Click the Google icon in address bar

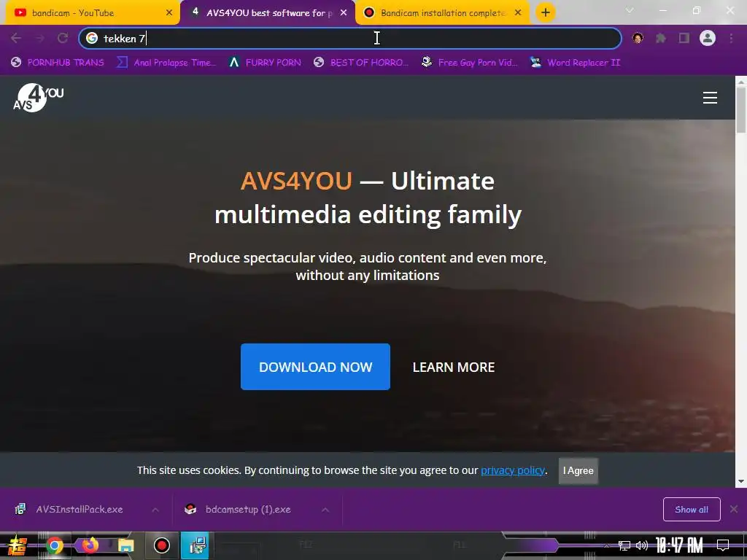92,38
